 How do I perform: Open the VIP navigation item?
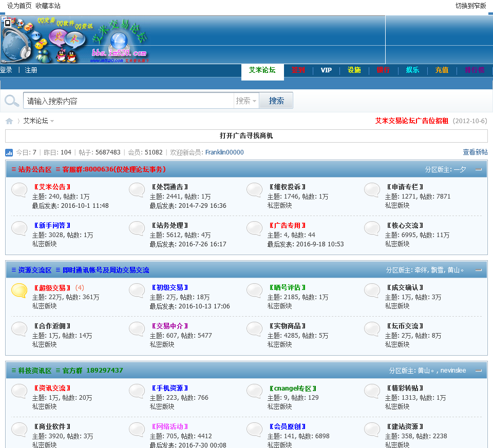click(326, 70)
